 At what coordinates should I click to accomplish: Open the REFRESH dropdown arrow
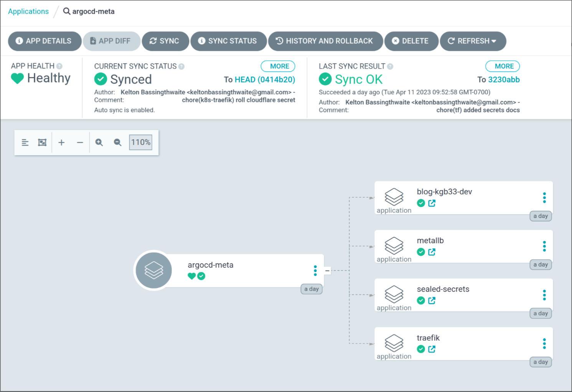click(x=494, y=41)
